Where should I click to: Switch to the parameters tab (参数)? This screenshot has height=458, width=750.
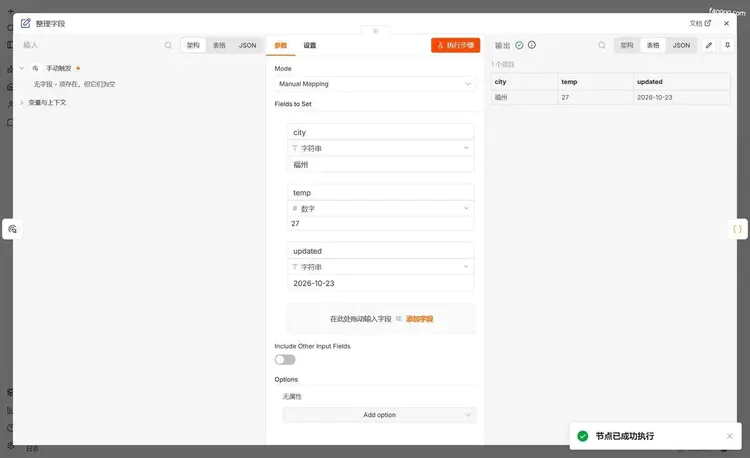[281, 45]
